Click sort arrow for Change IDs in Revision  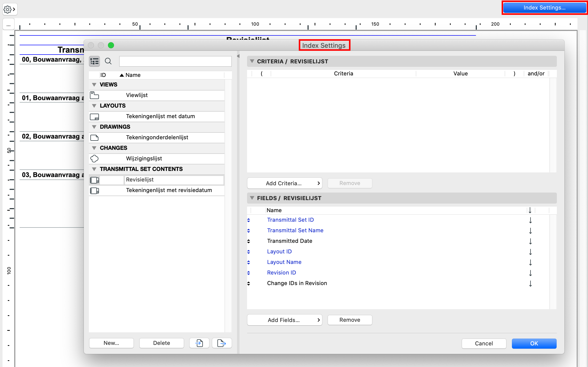point(530,284)
